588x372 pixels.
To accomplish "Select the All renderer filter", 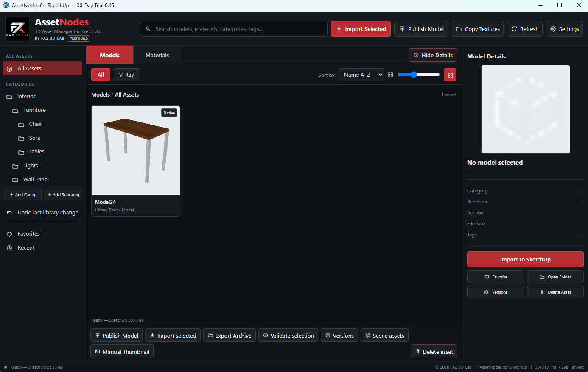I will coord(101,75).
